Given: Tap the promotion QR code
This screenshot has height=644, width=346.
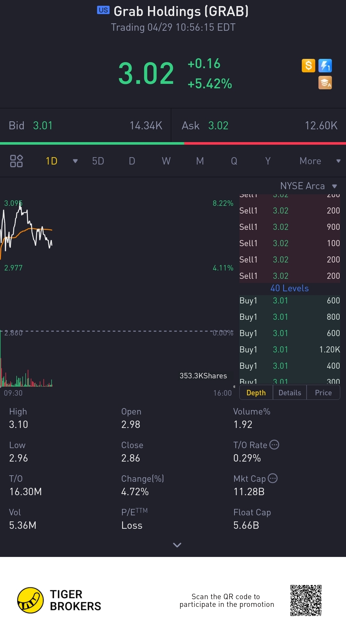Looking at the screenshot, I should (306, 600).
